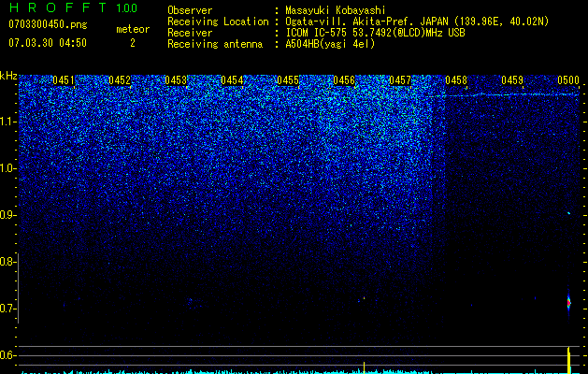Click the kHz axis unit label
Viewport: 588px width, 374px height.
pos(8,76)
